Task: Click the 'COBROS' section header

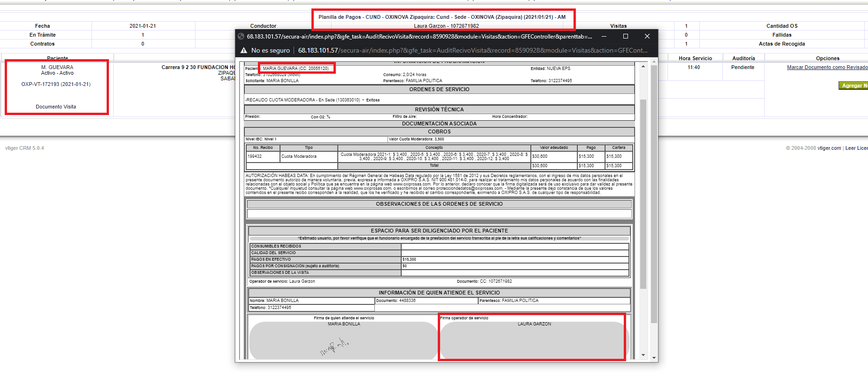Action: pyautogui.click(x=439, y=131)
